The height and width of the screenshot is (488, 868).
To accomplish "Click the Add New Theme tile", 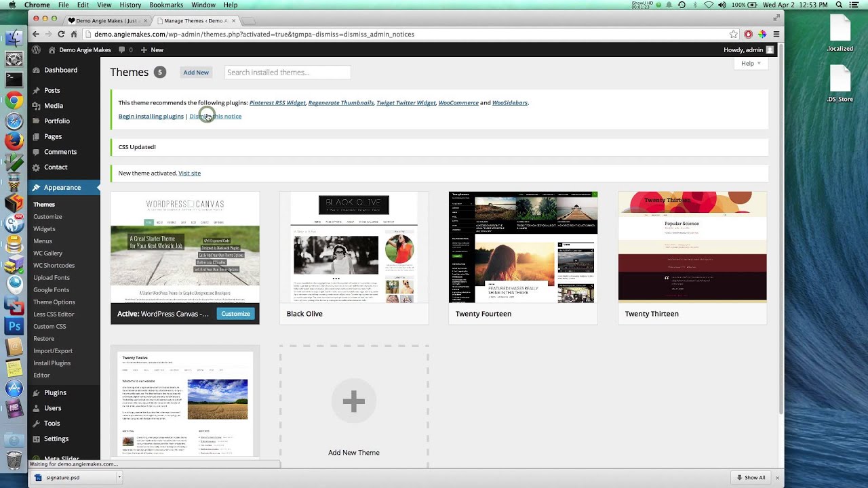I will click(354, 407).
